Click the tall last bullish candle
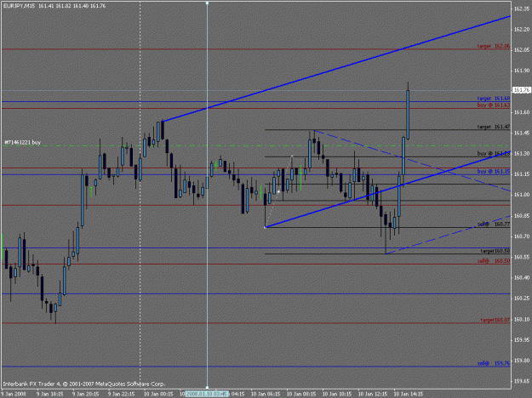 [x=408, y=115]
